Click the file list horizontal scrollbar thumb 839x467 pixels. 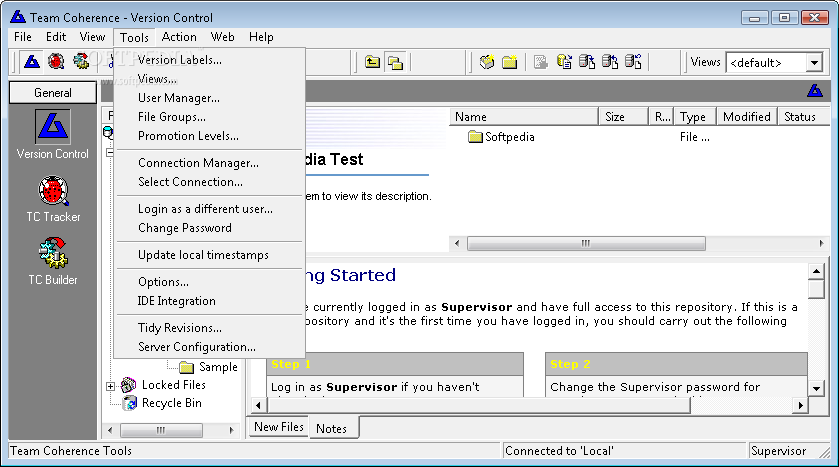586,243
